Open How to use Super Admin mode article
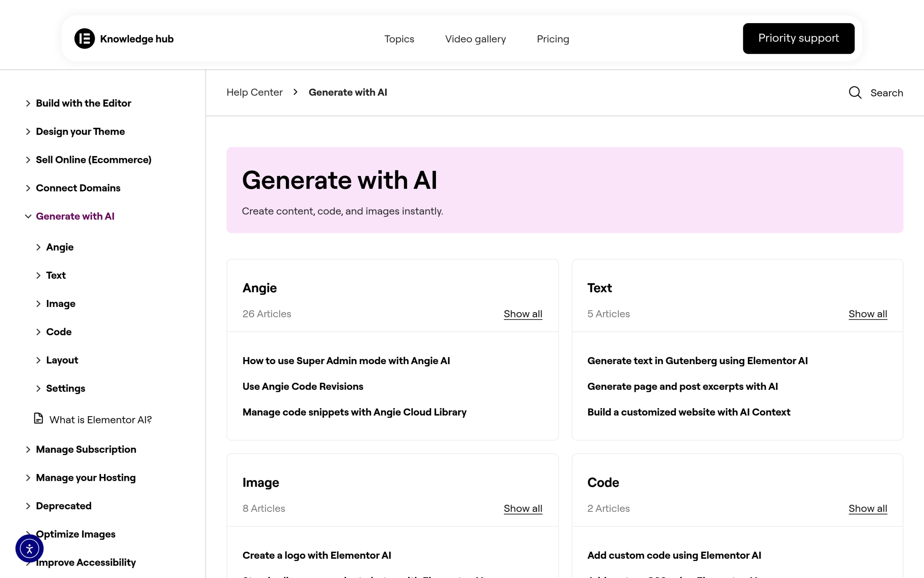924x578 pixels. click(x=346, y=361)
